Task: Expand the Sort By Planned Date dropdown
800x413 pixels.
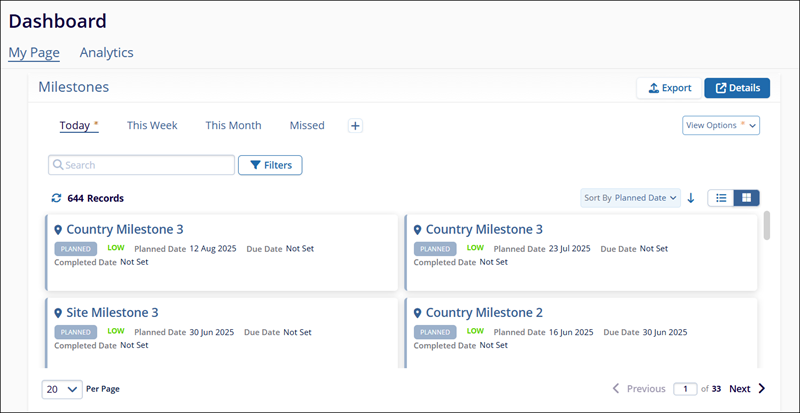Action: [631, 198]
